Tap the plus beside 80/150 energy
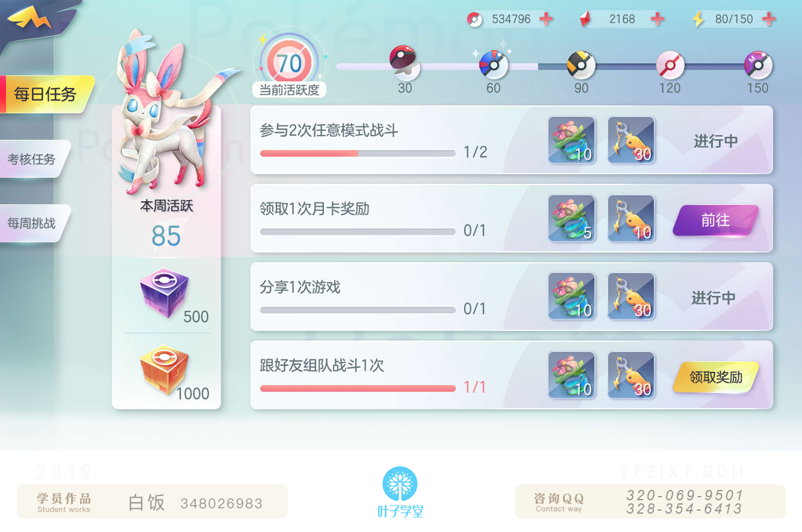This screenshot has width=802, height=532. click(768, 19)
